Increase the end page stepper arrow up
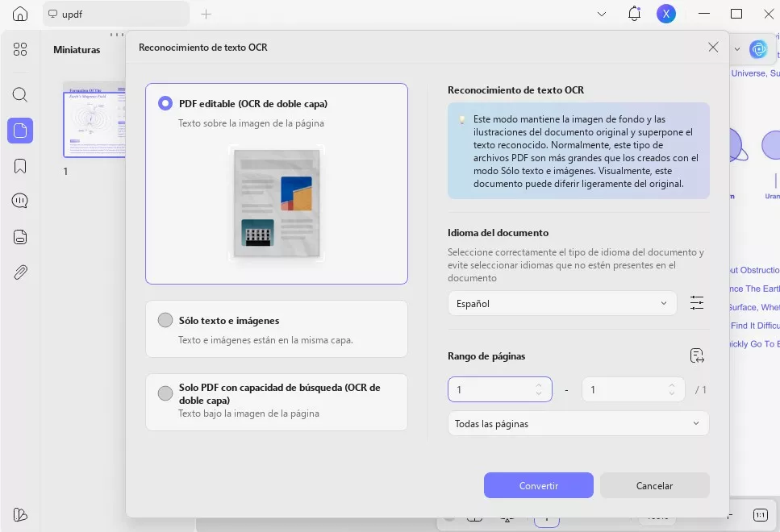This screenshot has height=532, width=780. tap(672, 384)
